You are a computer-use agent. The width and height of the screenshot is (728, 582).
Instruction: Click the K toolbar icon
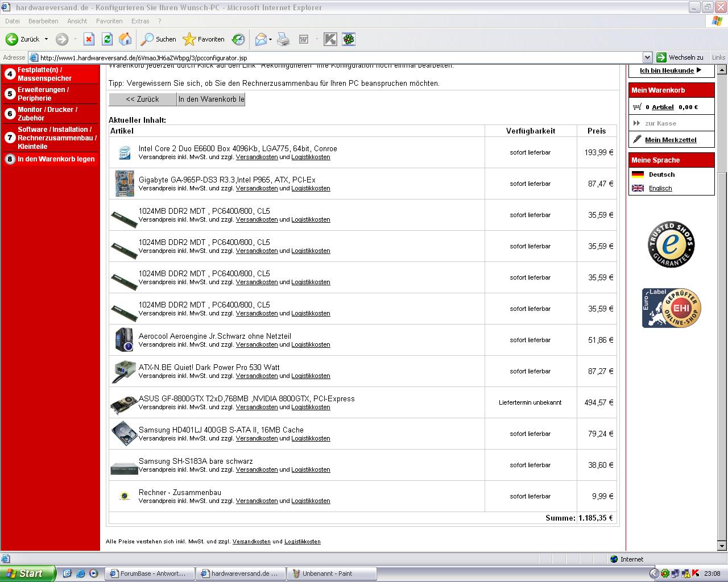coord(330,39)
